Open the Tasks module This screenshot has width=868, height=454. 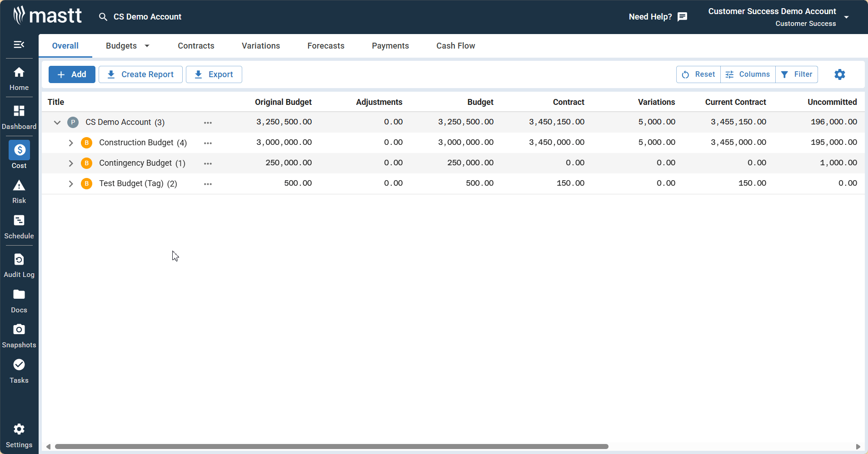tap(19, 371)
